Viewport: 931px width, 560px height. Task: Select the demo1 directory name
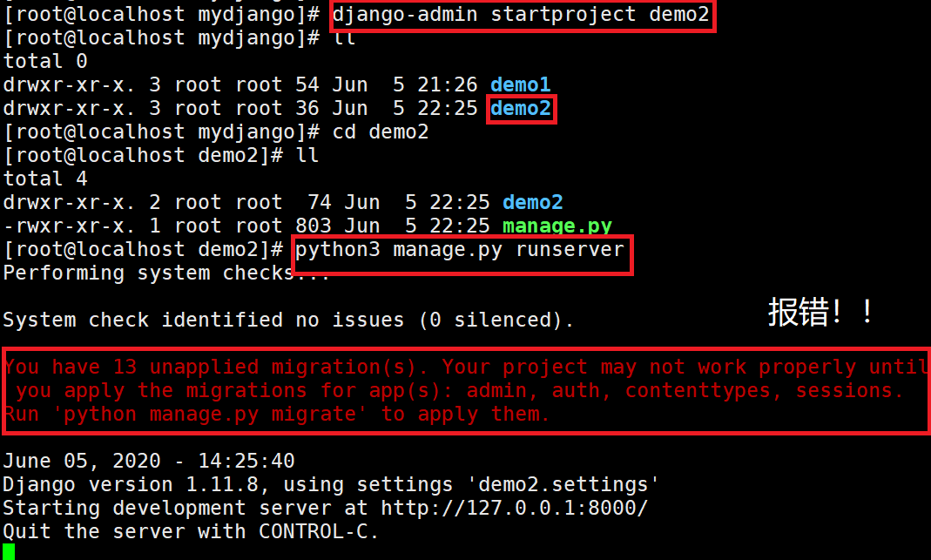[521, 85]
